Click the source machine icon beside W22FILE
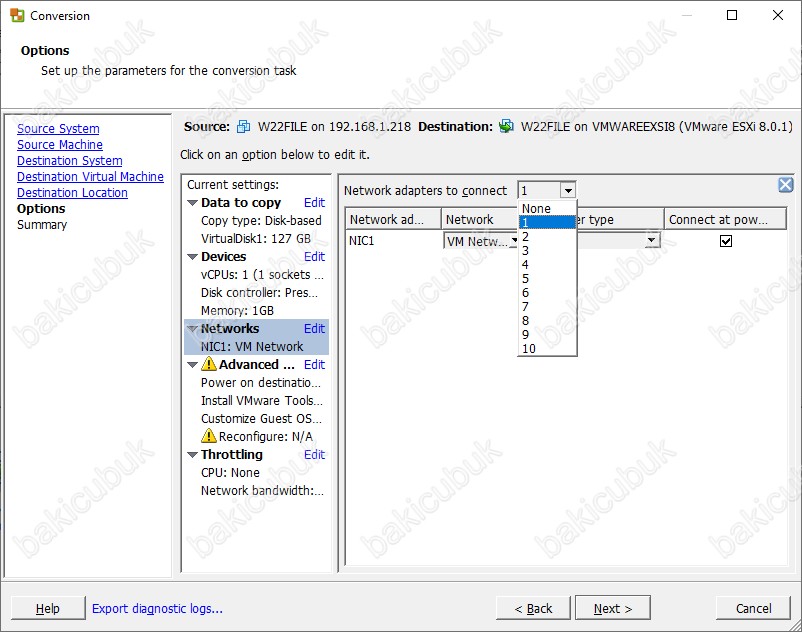Image resolution: width=802 pixels, height=632 pixels. click(x=243, y=126)
